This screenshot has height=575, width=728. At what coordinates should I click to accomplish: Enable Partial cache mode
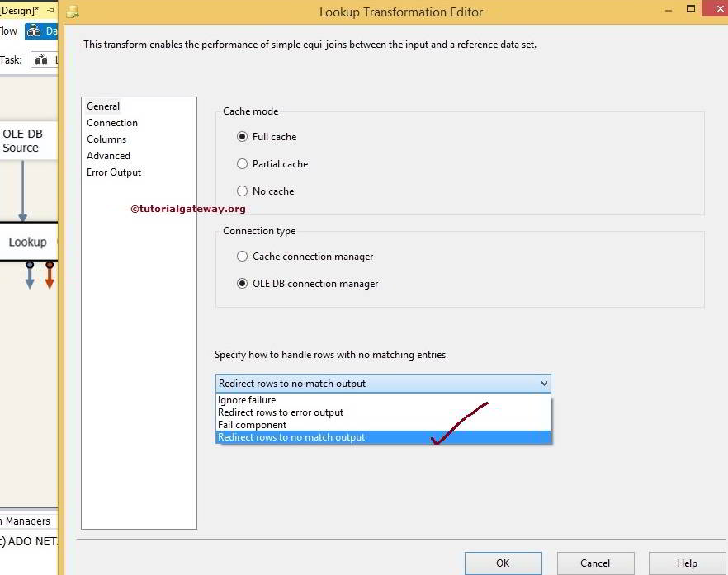242,164
